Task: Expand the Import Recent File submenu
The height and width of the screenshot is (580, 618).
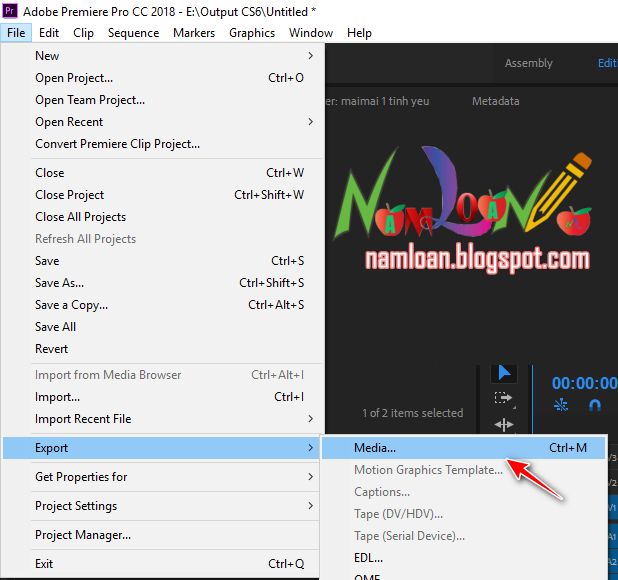Action: click(x=163, y=419)
